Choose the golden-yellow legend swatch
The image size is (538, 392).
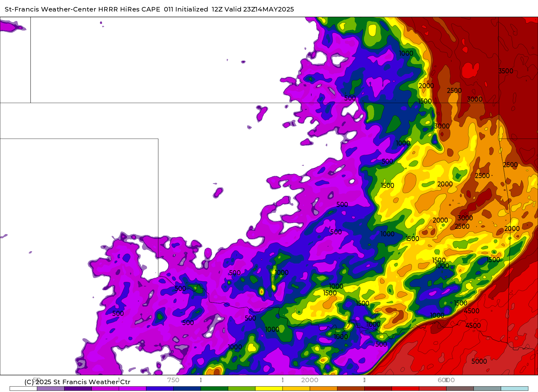296,389
